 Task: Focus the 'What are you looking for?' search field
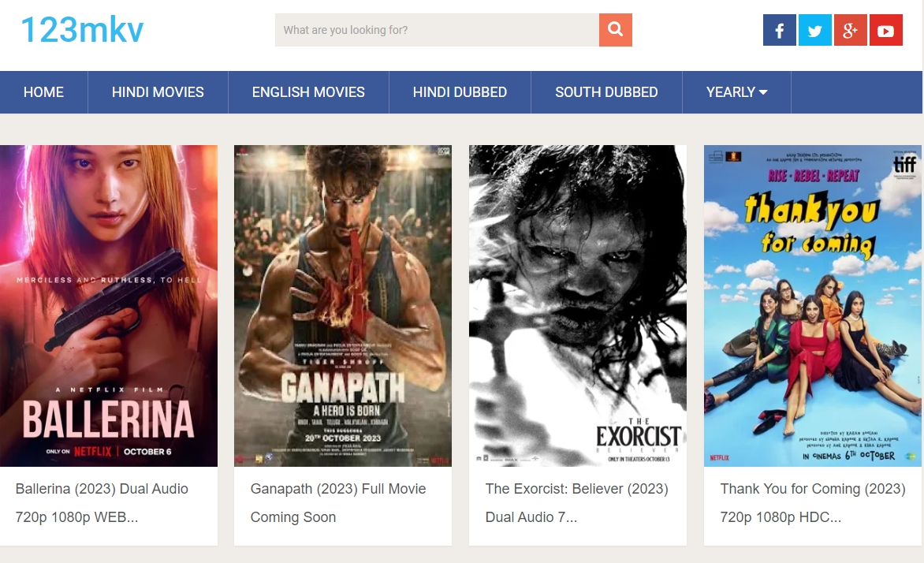pyautogui.click(x=438, y=29)
